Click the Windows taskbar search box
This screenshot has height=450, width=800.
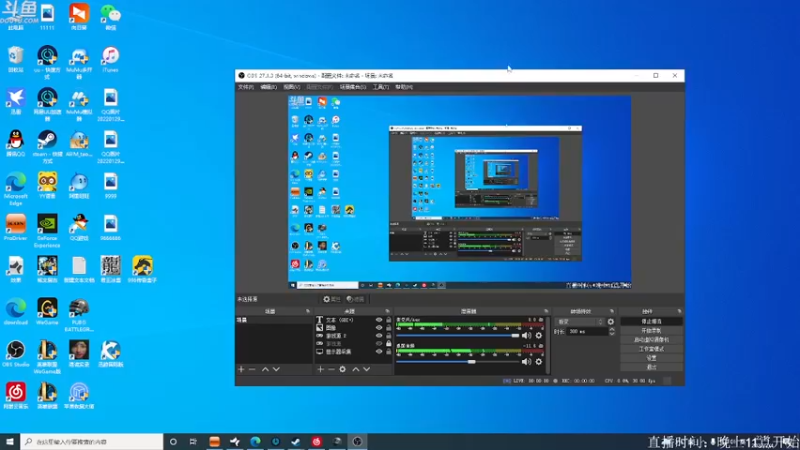pos(92,442)
